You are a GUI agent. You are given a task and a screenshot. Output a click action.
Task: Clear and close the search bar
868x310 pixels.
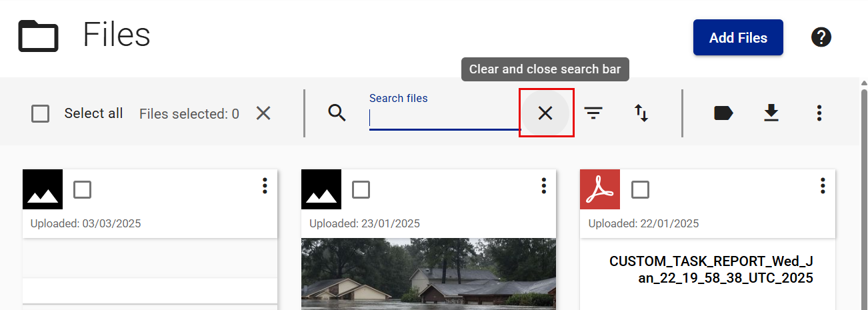545,113
